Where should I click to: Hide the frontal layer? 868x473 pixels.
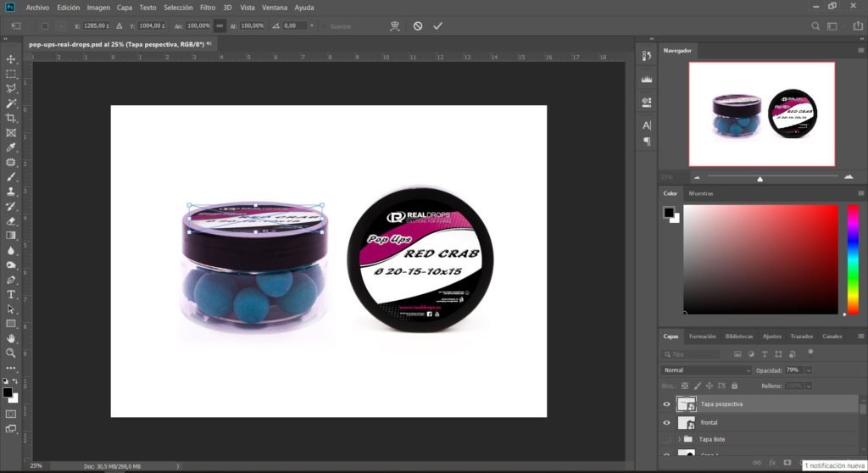[x=666, y=423]
